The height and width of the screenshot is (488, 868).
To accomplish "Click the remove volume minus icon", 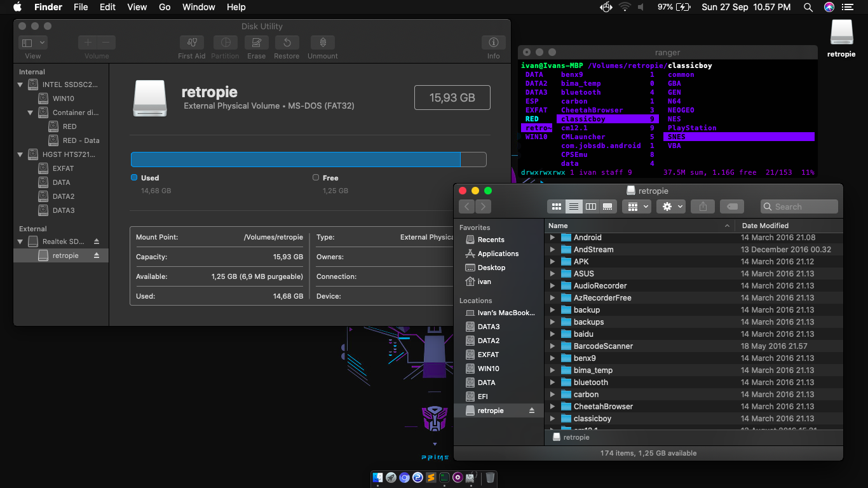I will click(106, 43).
